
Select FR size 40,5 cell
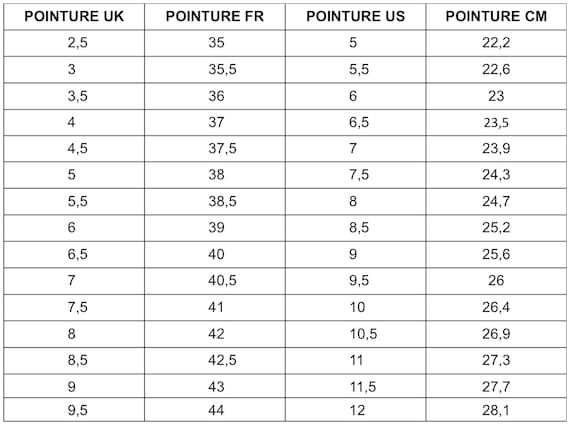click(x=215, y=281)
